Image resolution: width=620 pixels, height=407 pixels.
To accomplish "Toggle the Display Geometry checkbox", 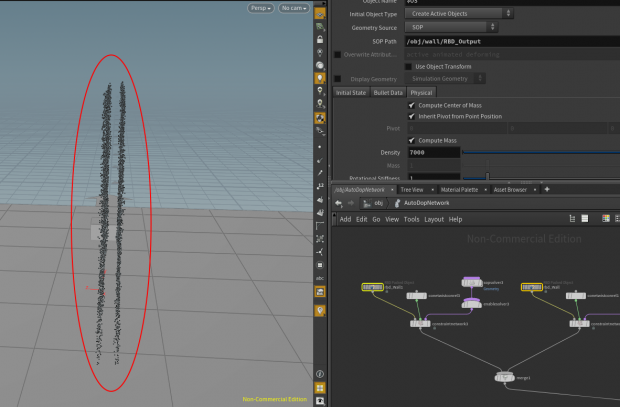I will pos(338,79).
